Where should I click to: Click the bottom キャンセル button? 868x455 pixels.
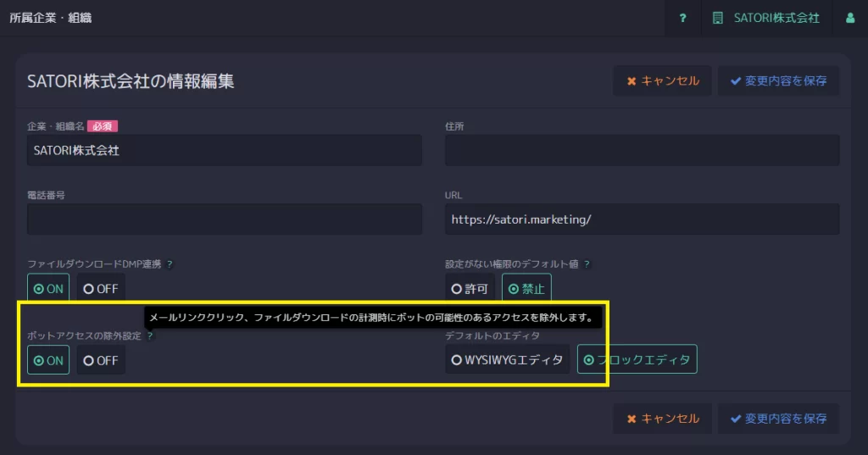(x=663, y=419)
